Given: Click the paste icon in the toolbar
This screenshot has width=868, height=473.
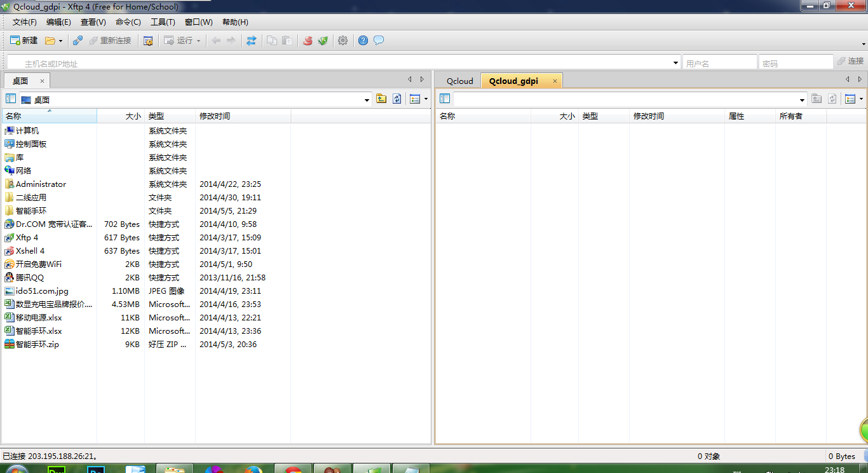Looking at the screenshot, I should (x=287, y=41).
